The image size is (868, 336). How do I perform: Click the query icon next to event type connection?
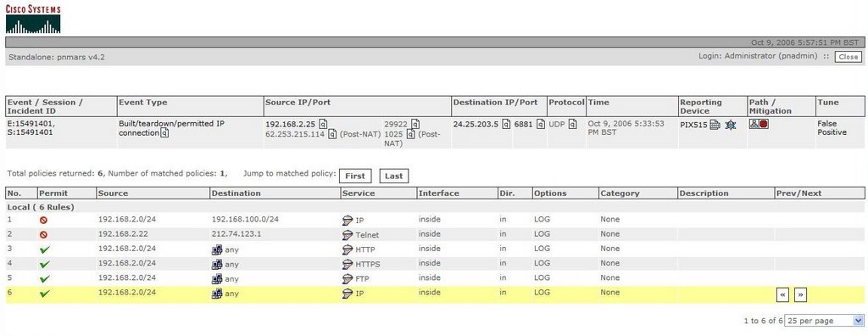[x=164, y=133]
